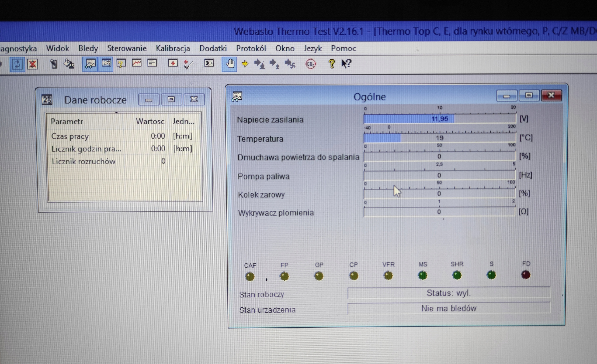Toggle the general overview window toolbar button
Image resolution: width=597 pixels, height=364 pixels.
point(90,64)
